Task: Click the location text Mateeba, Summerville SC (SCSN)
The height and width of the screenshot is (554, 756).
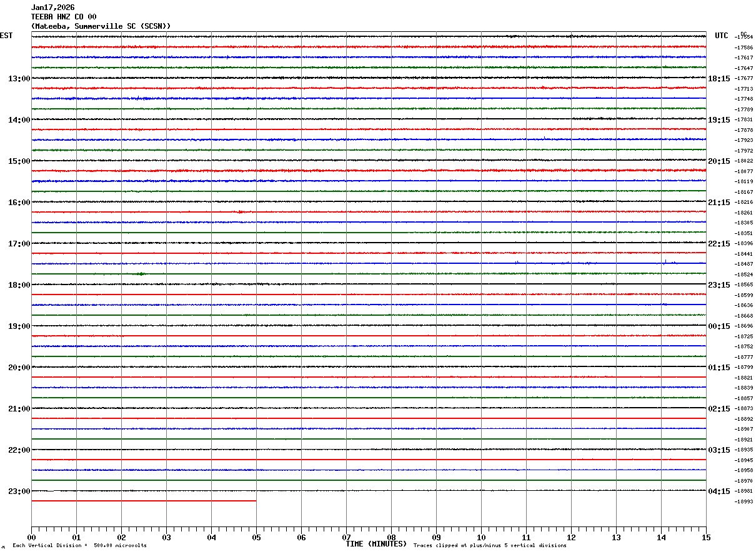Action: 101,26
